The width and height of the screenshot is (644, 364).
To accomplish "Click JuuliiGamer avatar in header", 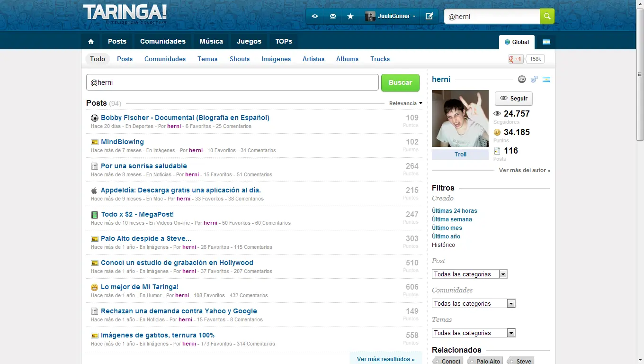I will (x=370, y=16).
